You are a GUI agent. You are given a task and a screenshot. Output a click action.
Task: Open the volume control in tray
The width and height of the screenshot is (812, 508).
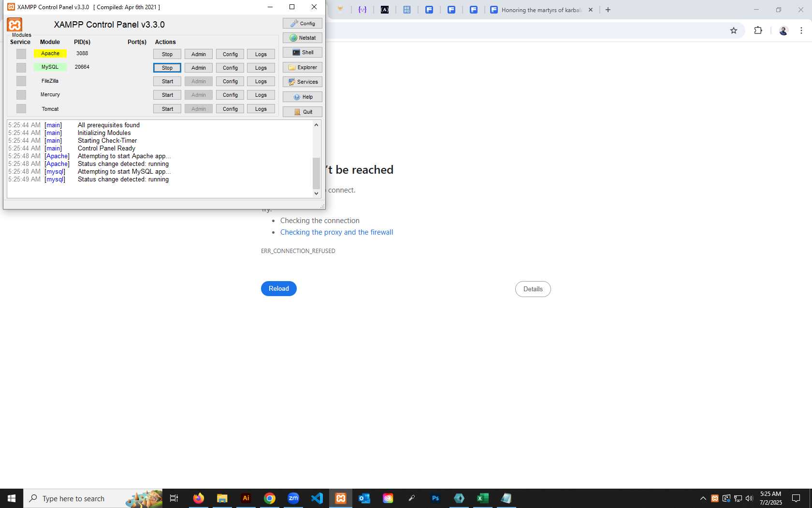click(x=750, y=498)
